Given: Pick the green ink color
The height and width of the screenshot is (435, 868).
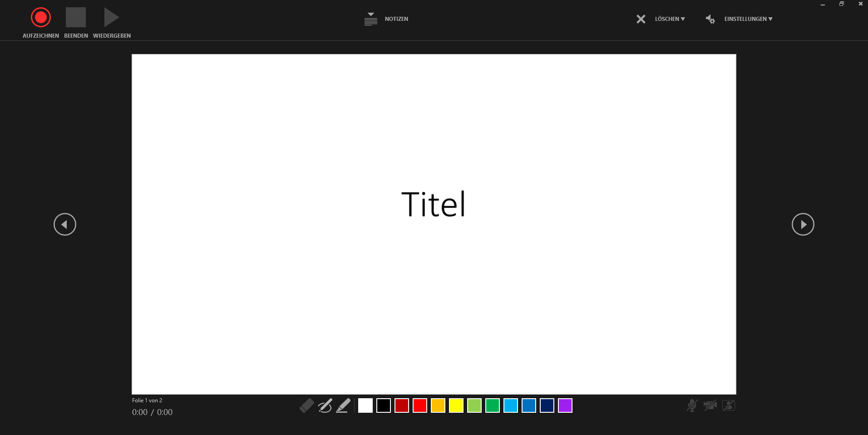Looking at the screenshot, I should [x=493, y=405].
